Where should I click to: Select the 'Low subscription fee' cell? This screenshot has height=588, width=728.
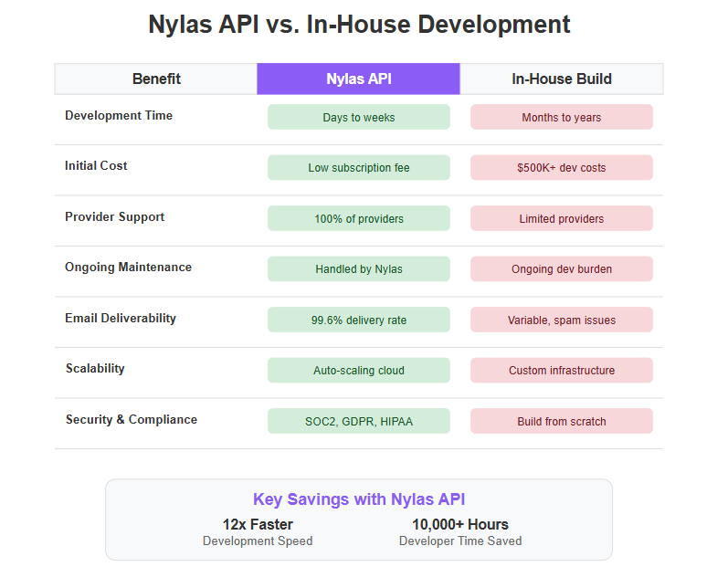(x=358, y=167)
